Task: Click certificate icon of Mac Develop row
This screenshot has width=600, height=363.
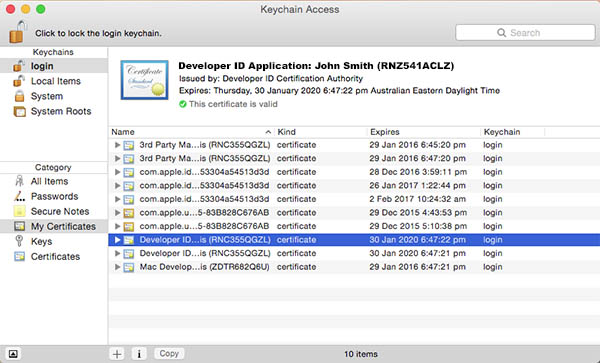Action: [x=129, y=267]
